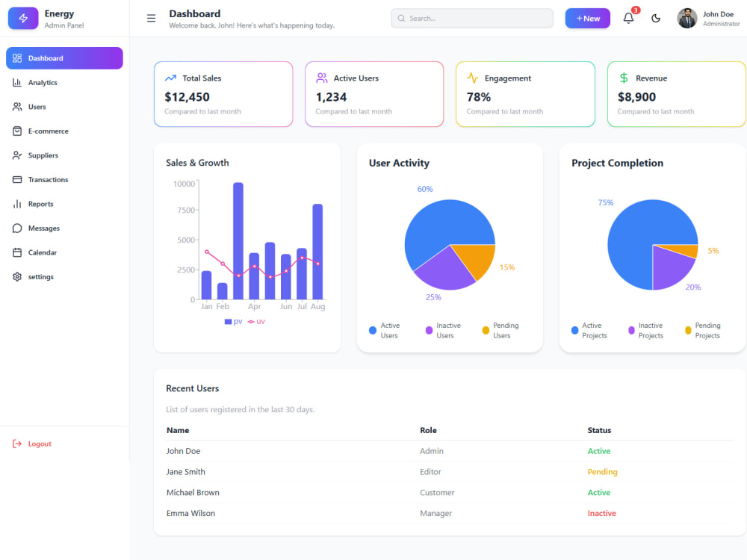This screenshot has height=560, width=747.
Task: Open Suppliers sidebar item
Action: coord(64,155)
